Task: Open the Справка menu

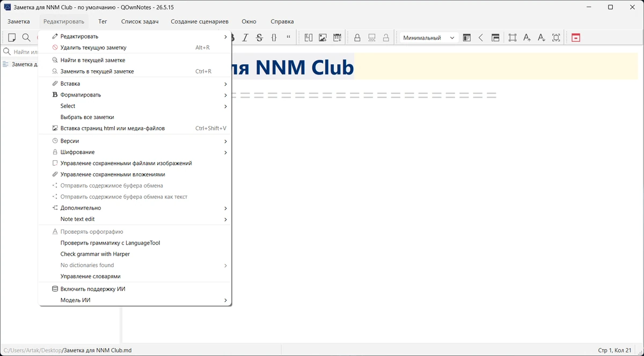Action: tap(282, 22)
